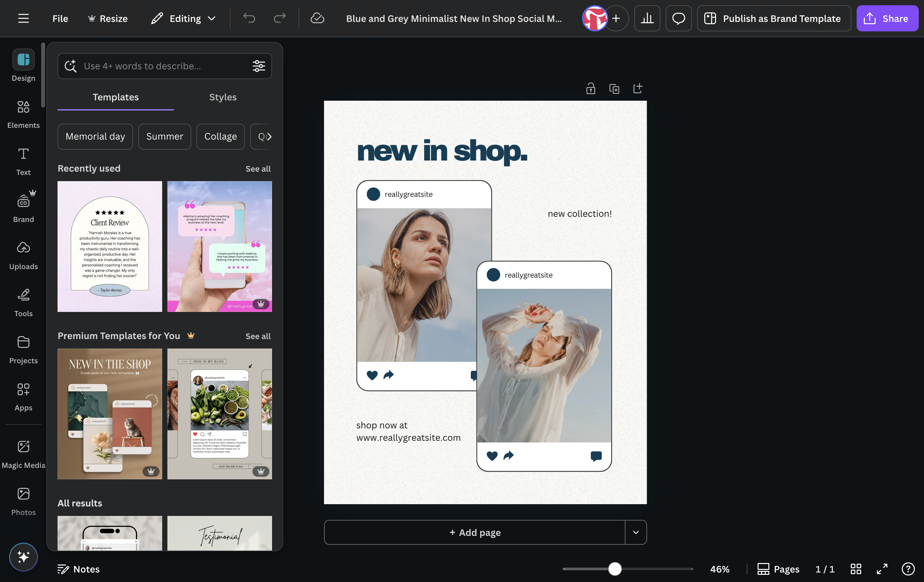Image resolution: width=924 pixels, height=582 pixels.
Task: Open the Apps sidebar panel
Action: coord(24,397)
